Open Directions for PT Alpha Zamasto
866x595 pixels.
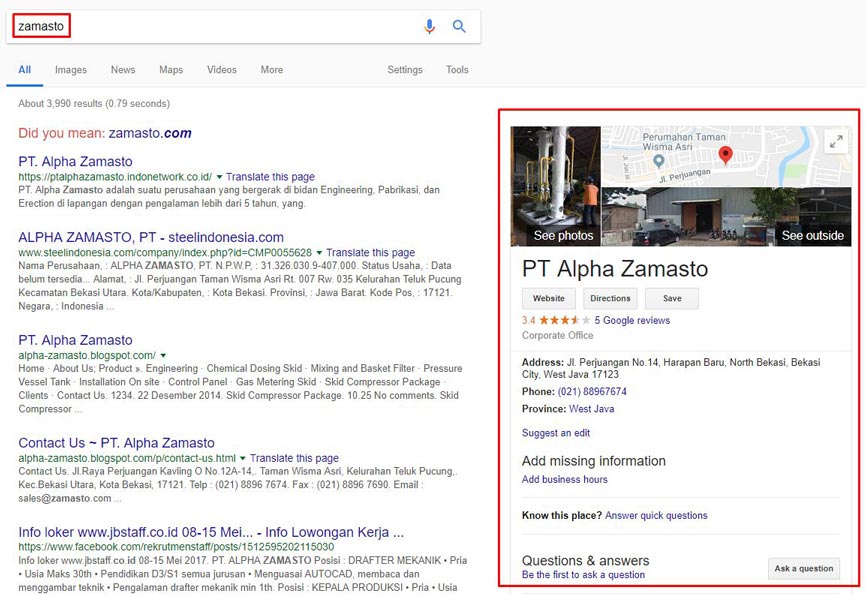[x=610, y=298]
